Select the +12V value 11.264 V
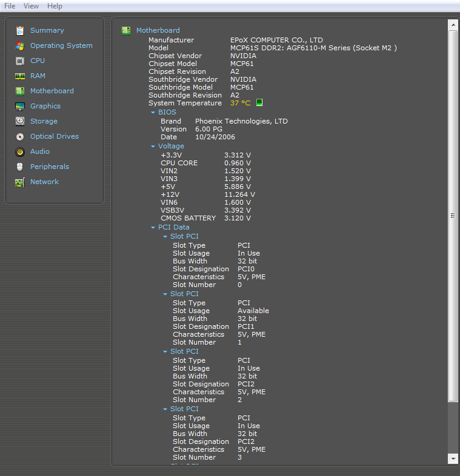460x476 pixels. [240, 194]
